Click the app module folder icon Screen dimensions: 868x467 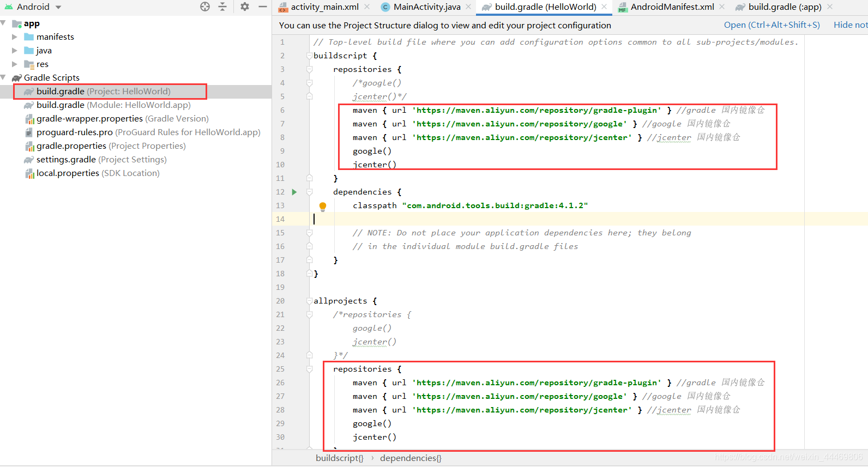tap(17, 24)
